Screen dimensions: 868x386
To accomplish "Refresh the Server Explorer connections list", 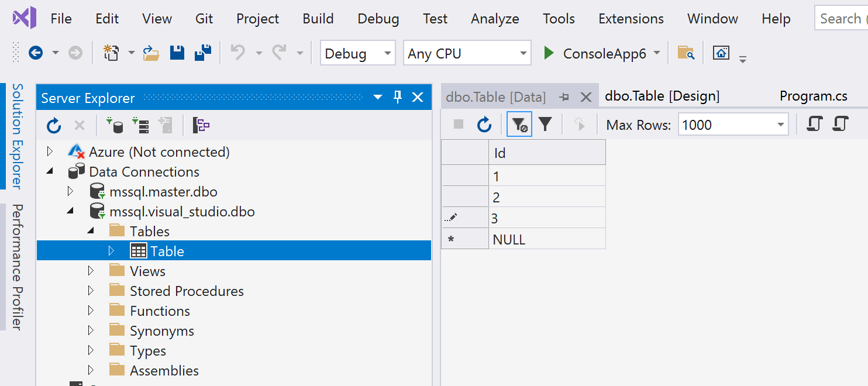I will pyautogui.click(x=53, y=125).
